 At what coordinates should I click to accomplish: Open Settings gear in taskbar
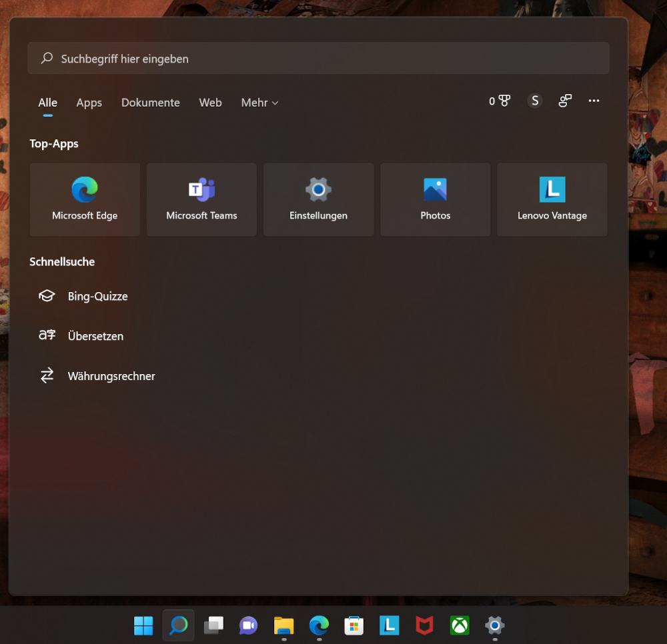pos(495,625)
